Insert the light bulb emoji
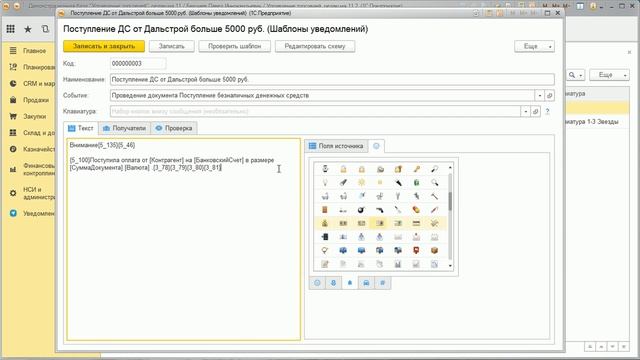This screenshot has height=360, width=640. tap(325, 182)
